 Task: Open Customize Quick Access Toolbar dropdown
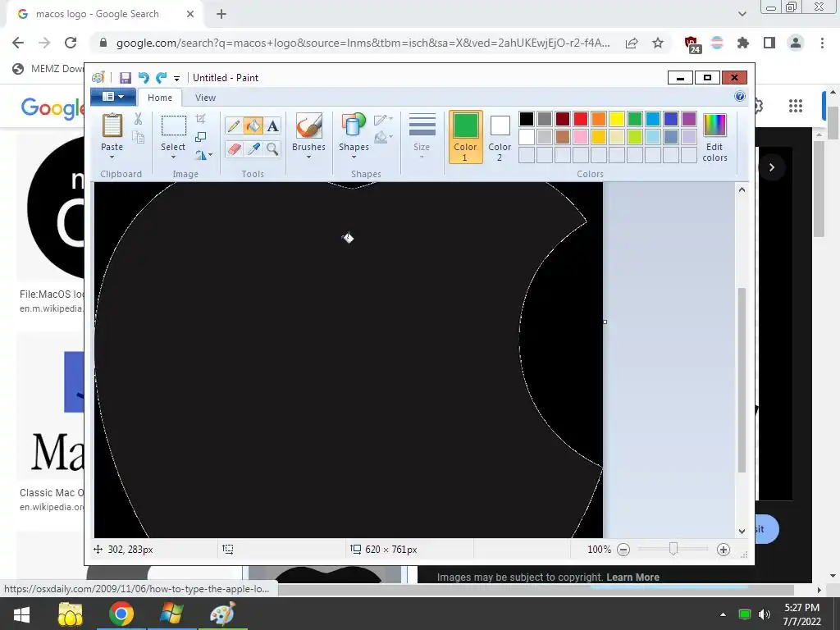[x=176, y=78]
